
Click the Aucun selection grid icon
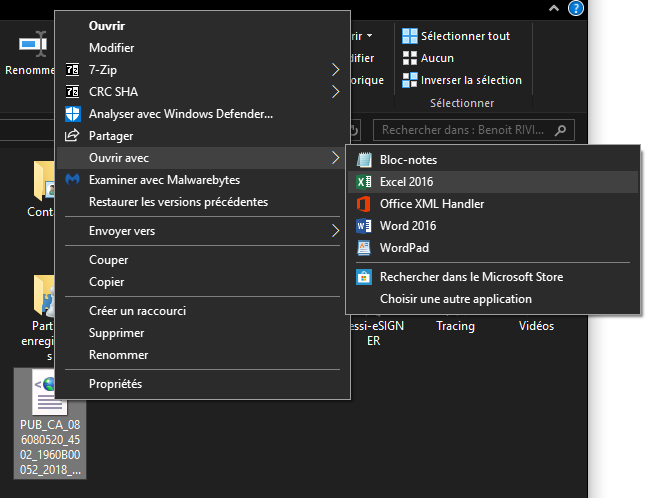point(410,58)
